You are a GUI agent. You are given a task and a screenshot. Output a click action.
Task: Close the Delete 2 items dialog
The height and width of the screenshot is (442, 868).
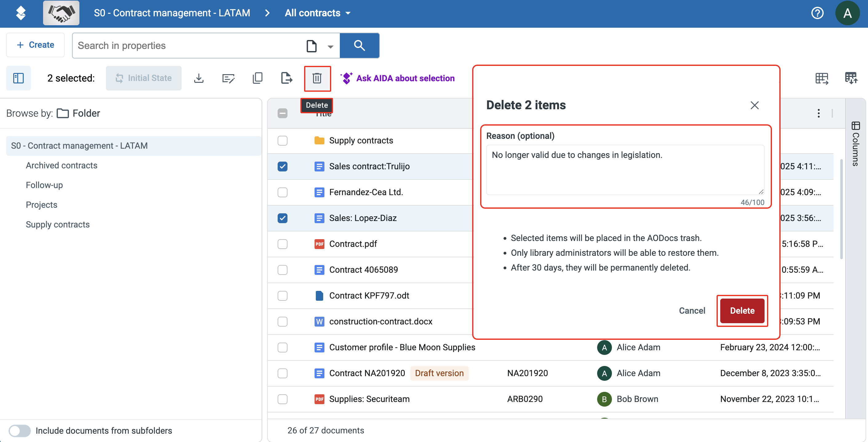(754, 105)
